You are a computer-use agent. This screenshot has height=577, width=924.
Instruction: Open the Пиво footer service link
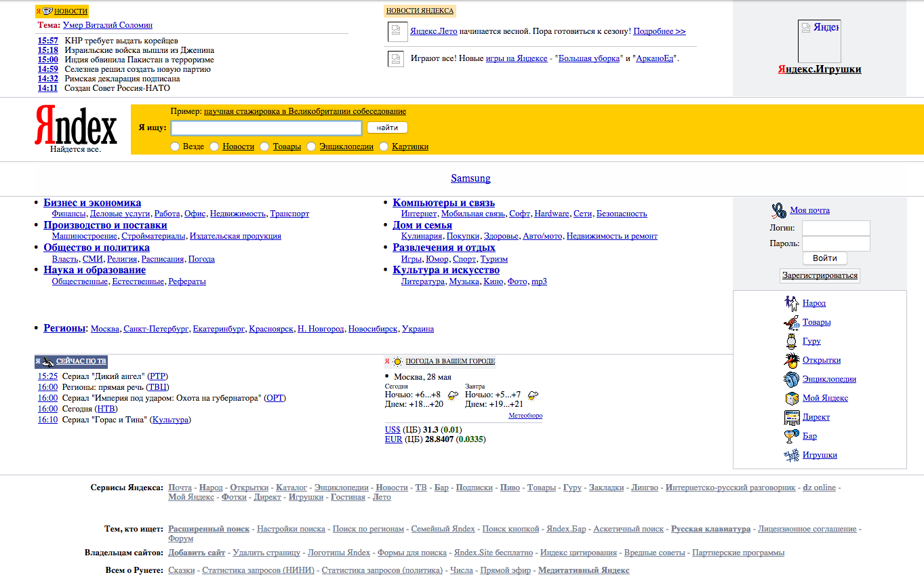point(510,488)
